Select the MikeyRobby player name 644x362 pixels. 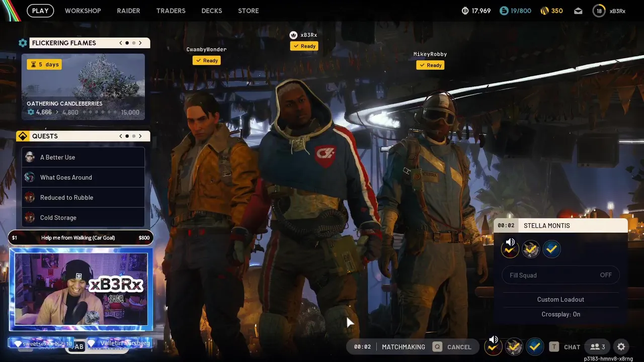[x=430, y=54]
